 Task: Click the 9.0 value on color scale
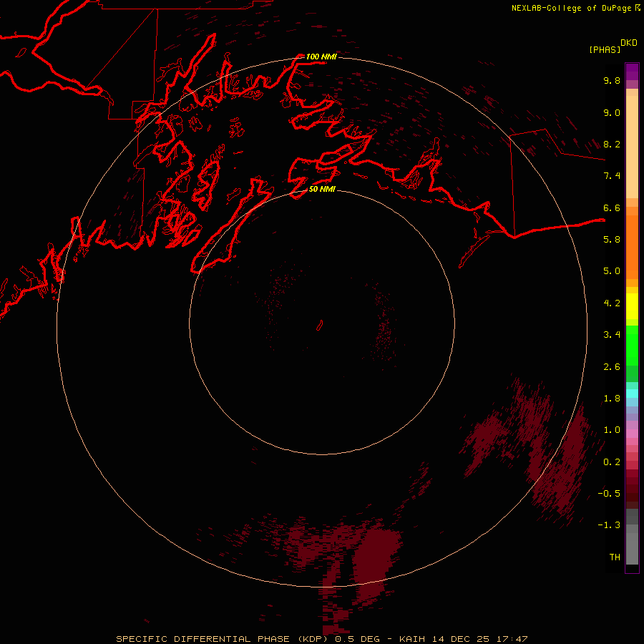pos(612,112)
